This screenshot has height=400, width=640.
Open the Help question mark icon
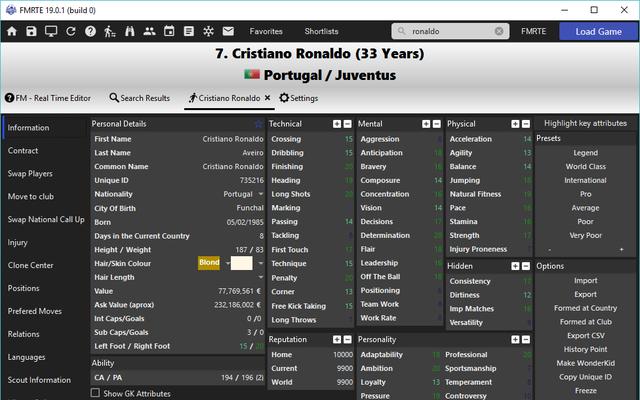coord(90,31)
